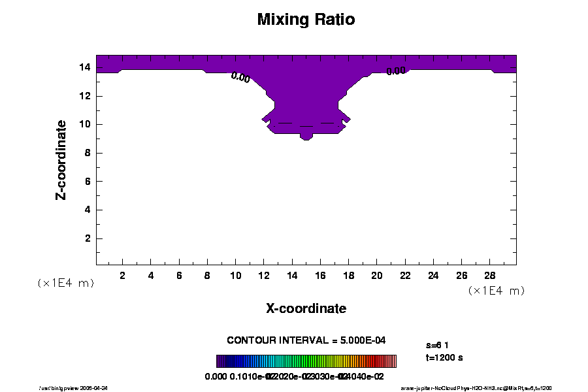Screen dimensions: 588x392
Task: Pick the purple end of the color bar
Action: (x=220, y=361)
